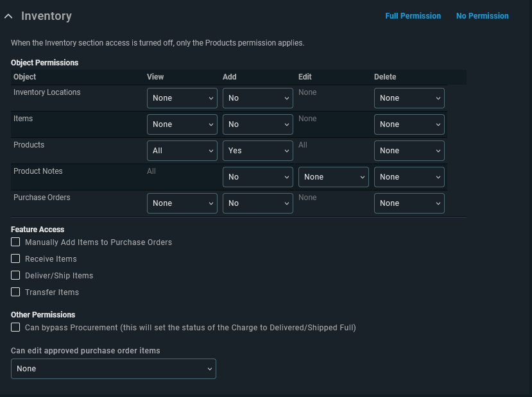Image resolution: width=532 pixels, height=397 pixels.
Task: Open Product Notes Edit dropdown
Action: (334, 177)
